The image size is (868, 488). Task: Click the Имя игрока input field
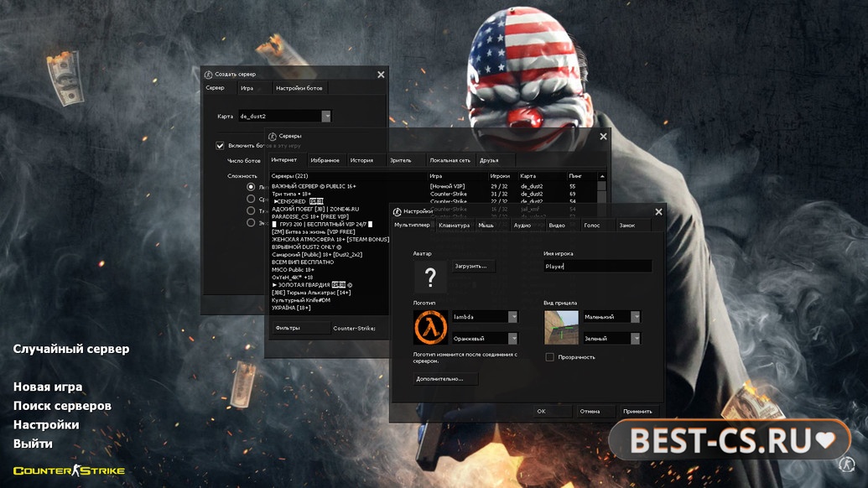click(597, 266)
